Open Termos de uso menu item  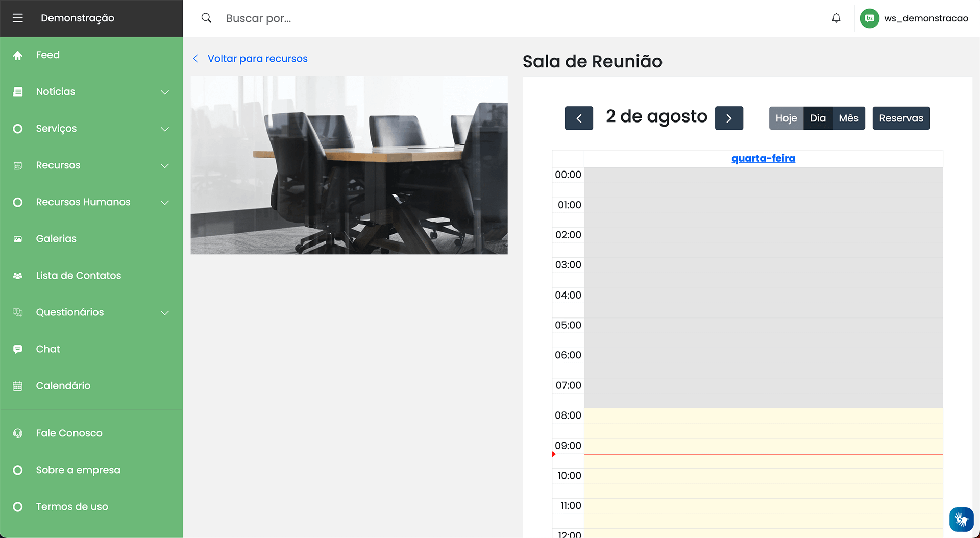(x=91, y=507)
